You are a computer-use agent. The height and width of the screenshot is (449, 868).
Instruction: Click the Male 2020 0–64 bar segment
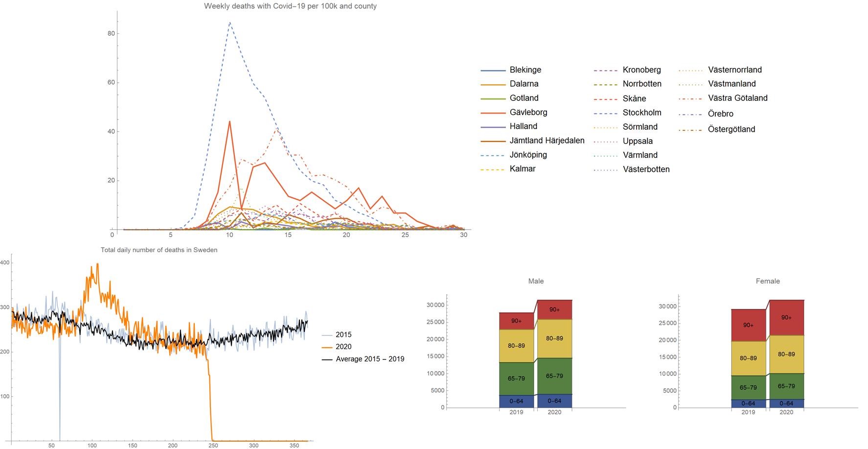[554, 401]
